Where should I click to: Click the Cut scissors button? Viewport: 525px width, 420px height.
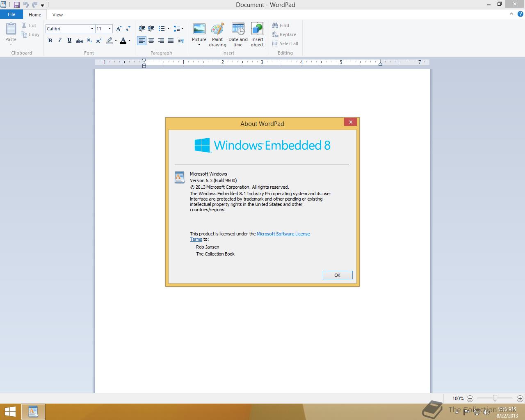(x=29, y=25)
